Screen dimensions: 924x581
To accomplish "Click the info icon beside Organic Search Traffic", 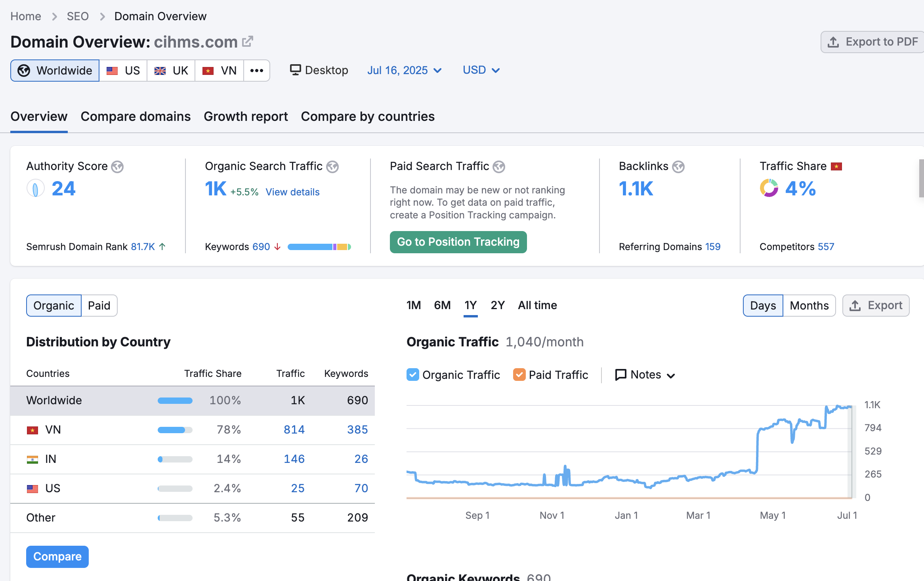I will [333, 167].
